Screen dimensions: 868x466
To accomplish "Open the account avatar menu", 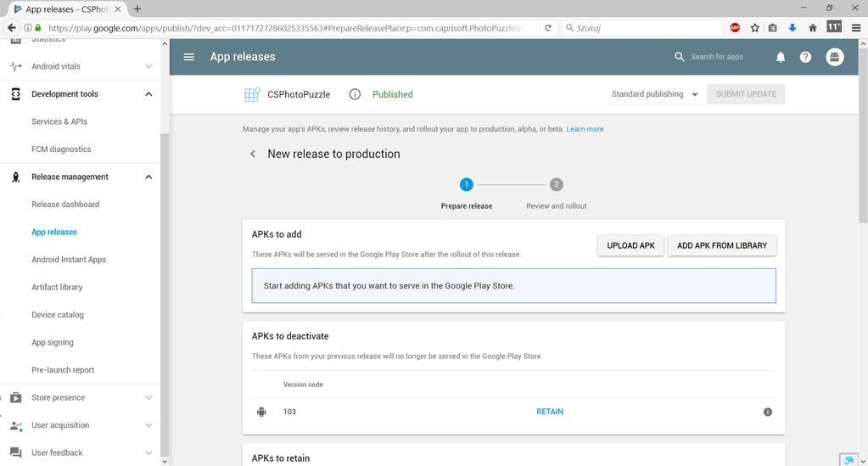I will [x=835, y=57].
